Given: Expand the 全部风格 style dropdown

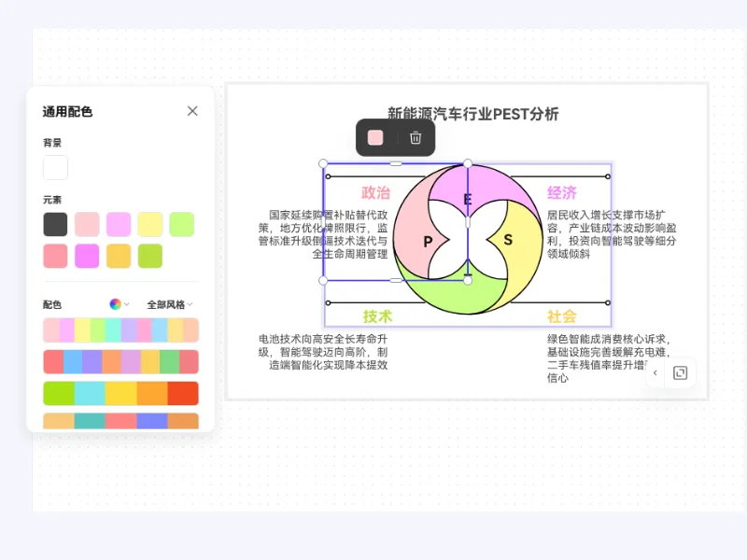Looking at the screenshot, I should (170, 304).
